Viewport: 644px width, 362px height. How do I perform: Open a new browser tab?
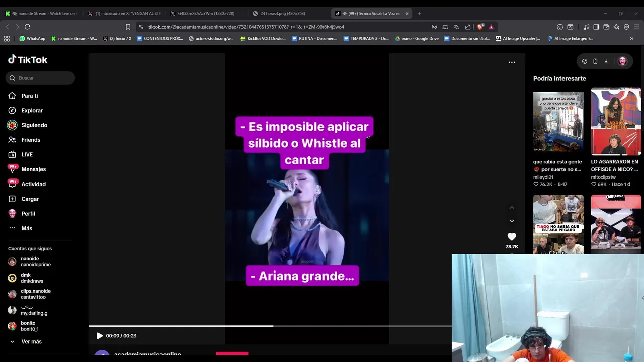coord(419,14)
